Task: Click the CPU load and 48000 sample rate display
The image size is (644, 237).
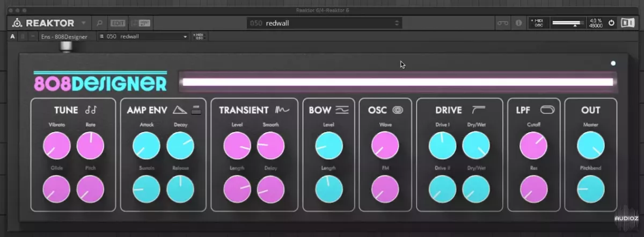Action: click(595, 23)
